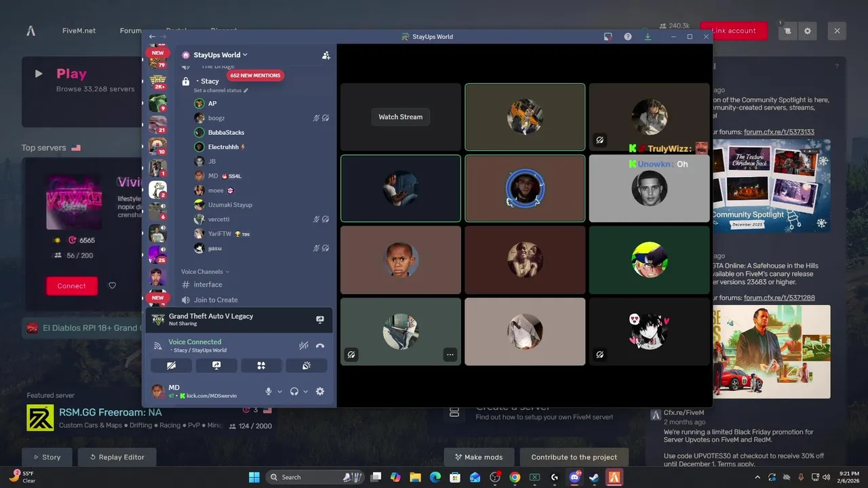Go forward using Discord title bar arrow
868x488 pixels.
pyautogui.click(x=162, y=37)
